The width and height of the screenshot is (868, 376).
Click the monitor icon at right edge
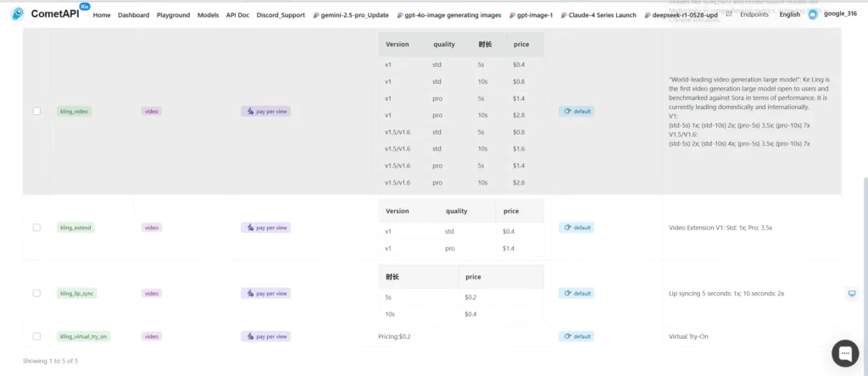852,293
